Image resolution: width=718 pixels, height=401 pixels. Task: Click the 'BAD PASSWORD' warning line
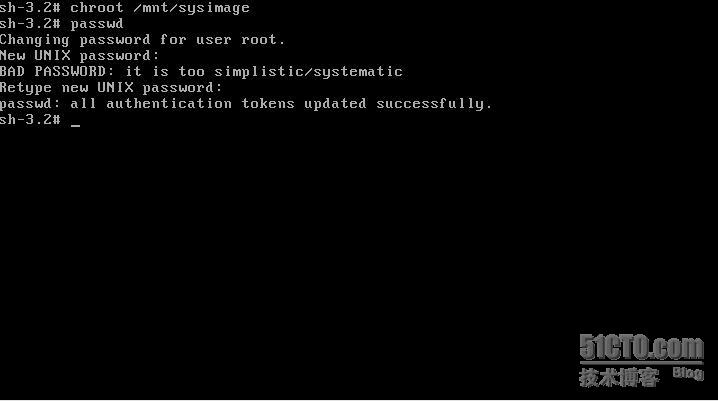[x=201, y=72]
